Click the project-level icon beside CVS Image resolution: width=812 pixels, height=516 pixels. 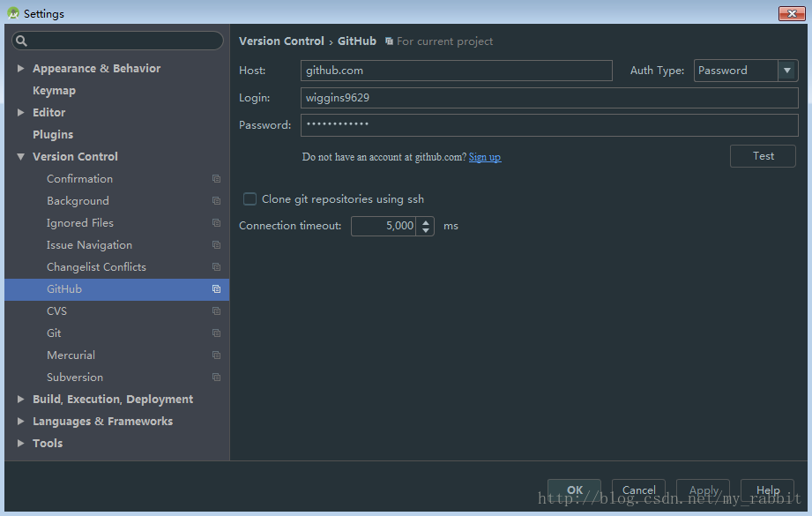[x=217, y=310]
